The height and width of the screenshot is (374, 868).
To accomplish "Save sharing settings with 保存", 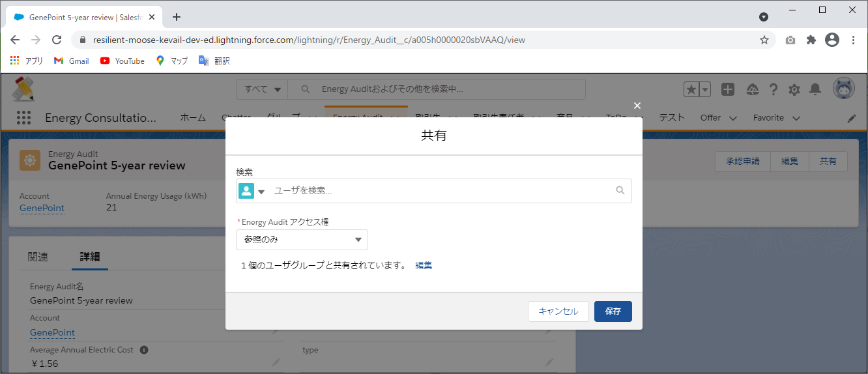I will [613, 311].
